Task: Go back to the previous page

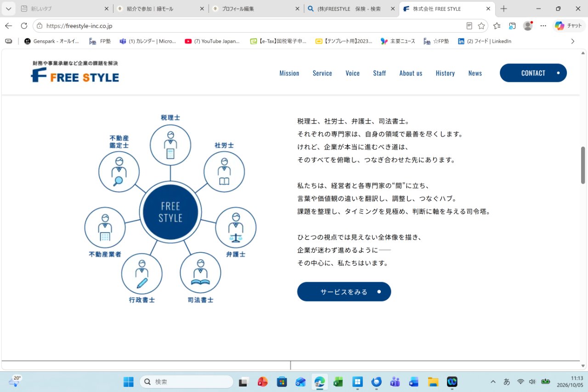Action: [x=9, y=26]
